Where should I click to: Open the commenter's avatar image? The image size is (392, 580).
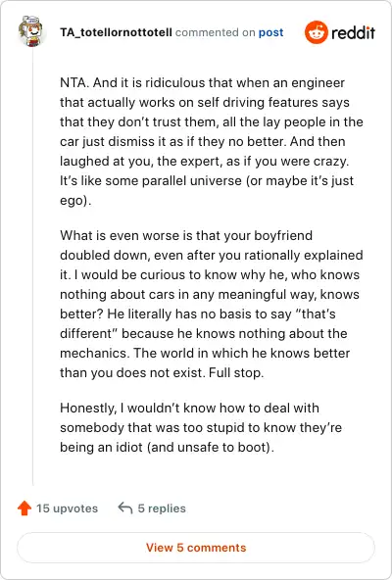(30, 31)
